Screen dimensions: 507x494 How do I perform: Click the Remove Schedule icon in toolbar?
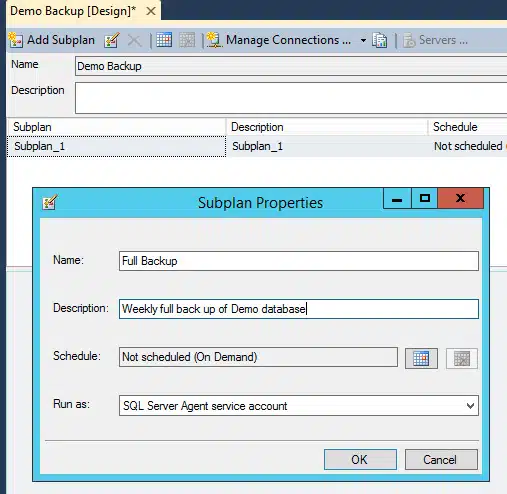coord(187,40)
